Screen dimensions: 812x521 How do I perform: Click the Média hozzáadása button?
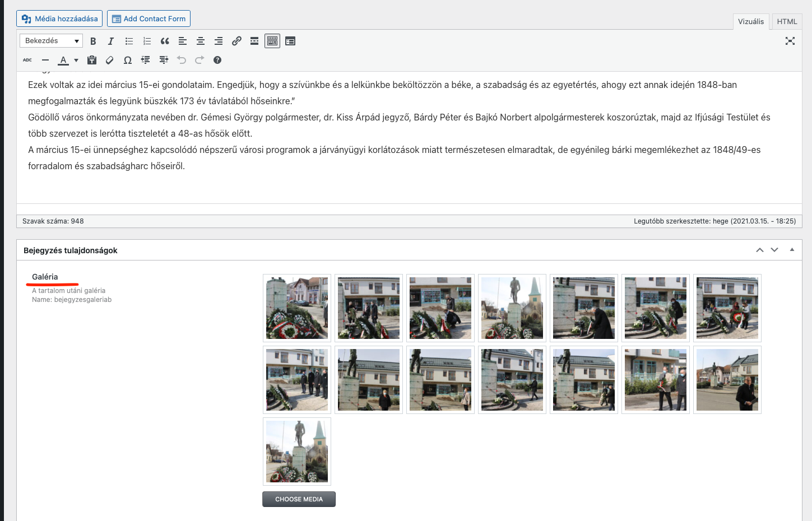pyautogui.click(x=59, y=18)
